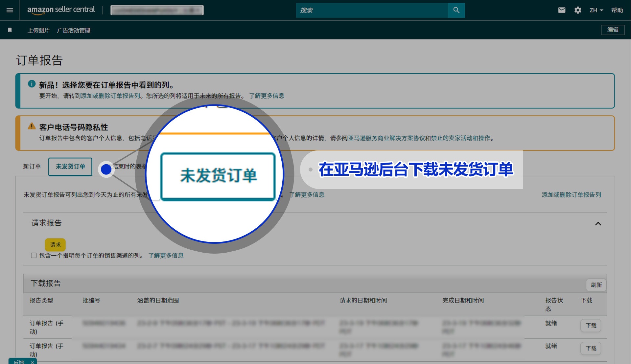The width and height of the screenshot is (631, 364).
Task: Open 了解更多信息 link beside the unshipped description
Action: [x=307, y=194]
